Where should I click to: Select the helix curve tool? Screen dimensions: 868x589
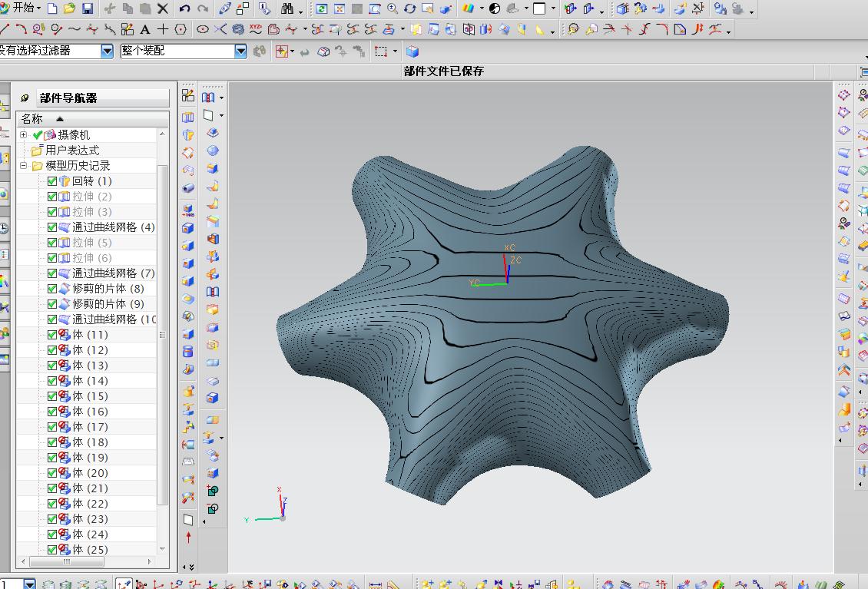click(237, 29)
